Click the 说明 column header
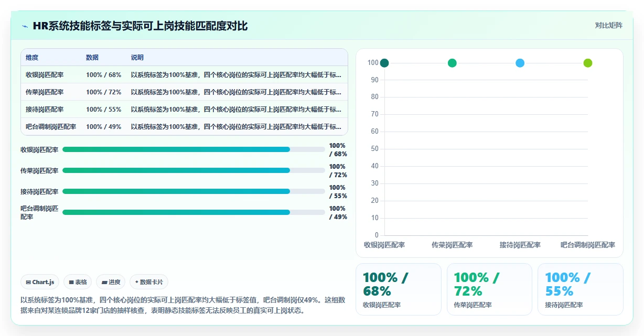Screen dimensions: 644x336 coord(137,58)
